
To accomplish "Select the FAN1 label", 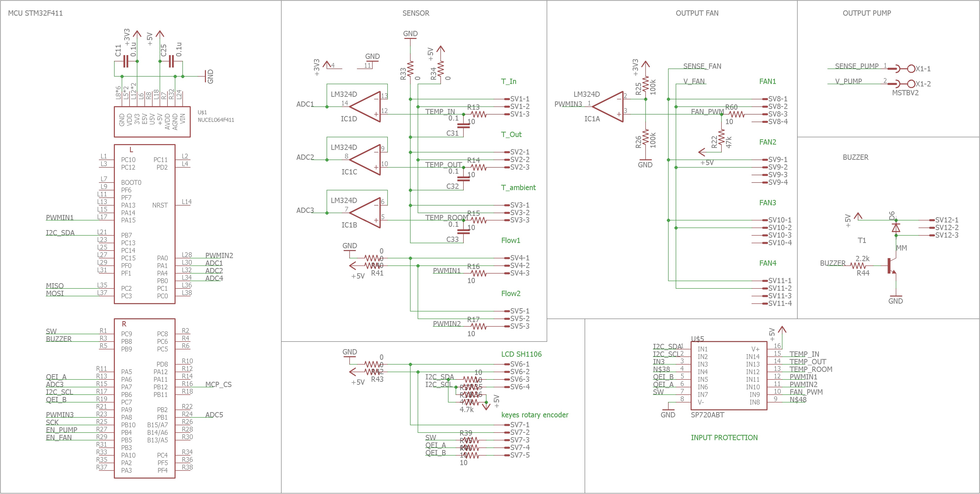I will [767, 81].
